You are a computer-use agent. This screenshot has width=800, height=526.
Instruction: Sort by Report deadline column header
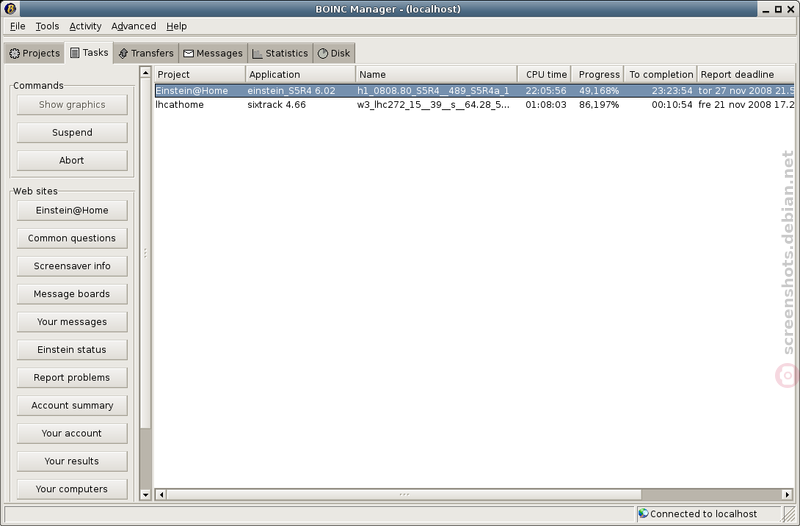[x=745, y=74]
